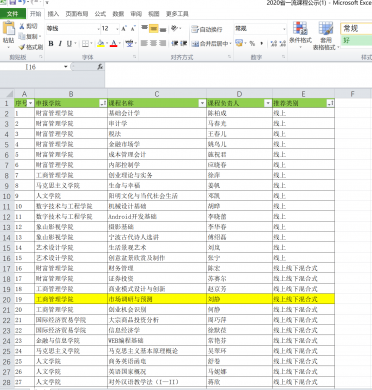The width and height of the screenshot is (372, 390).
Task: Center text horizontally
Action: [x=153, y=43]
